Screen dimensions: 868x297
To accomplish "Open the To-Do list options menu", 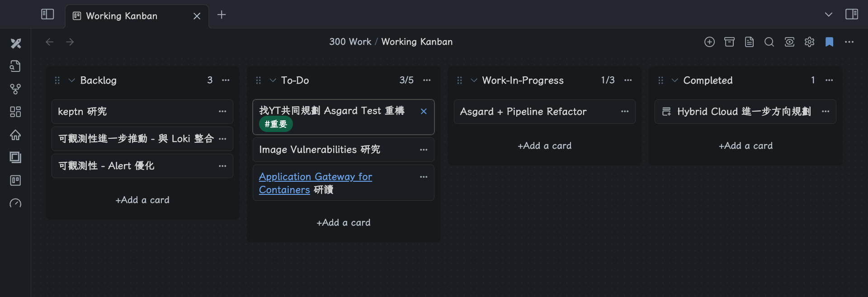I will [427, 80].
